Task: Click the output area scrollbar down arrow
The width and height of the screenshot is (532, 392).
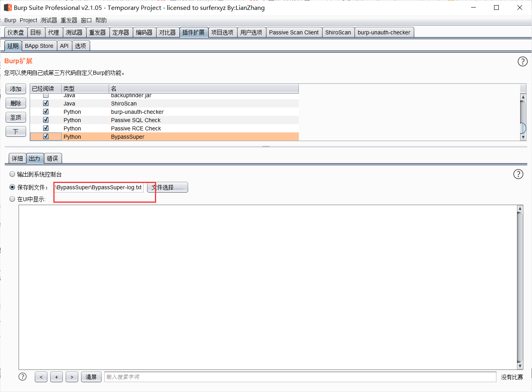Action: (x=520, y=366)
